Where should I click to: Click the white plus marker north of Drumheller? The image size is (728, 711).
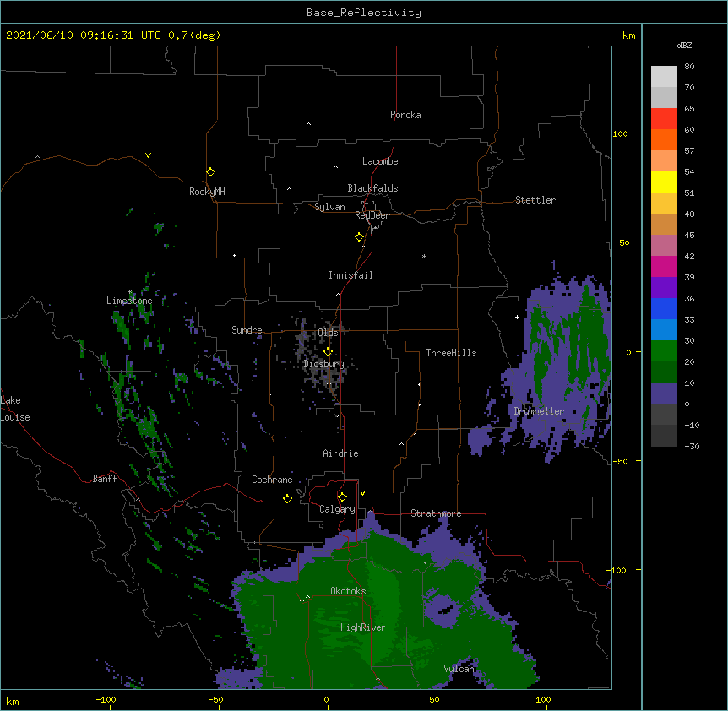[517, 317]
